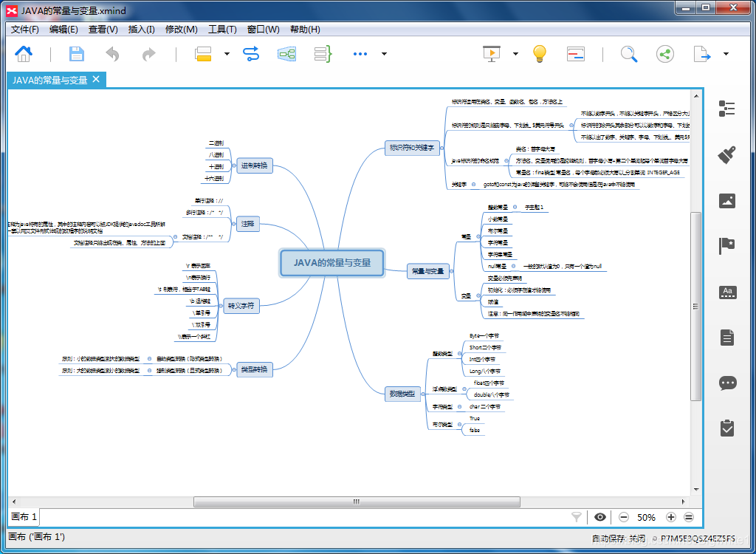
Task: Open topic insert dropdown arrow
Action: [x=227, y=54]
